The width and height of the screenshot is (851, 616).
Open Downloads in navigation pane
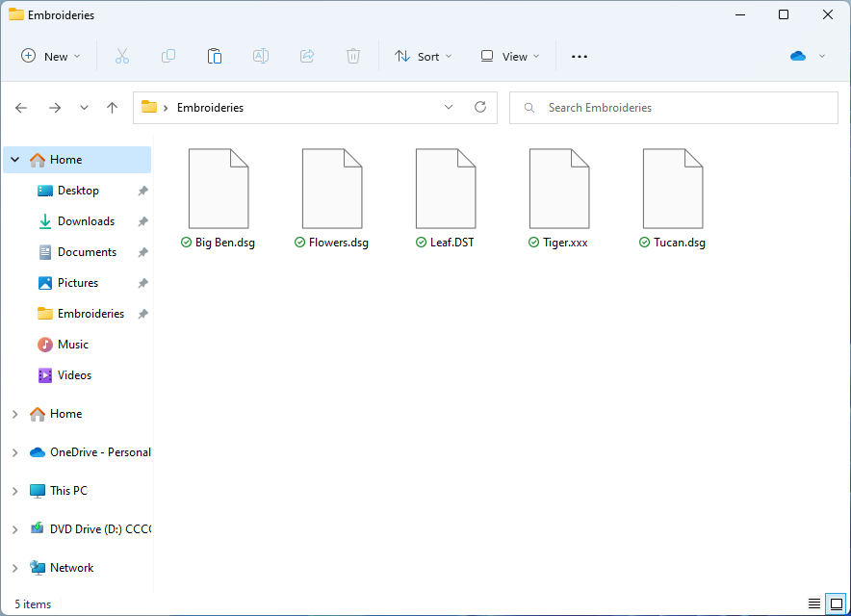(x=86, y=221)
